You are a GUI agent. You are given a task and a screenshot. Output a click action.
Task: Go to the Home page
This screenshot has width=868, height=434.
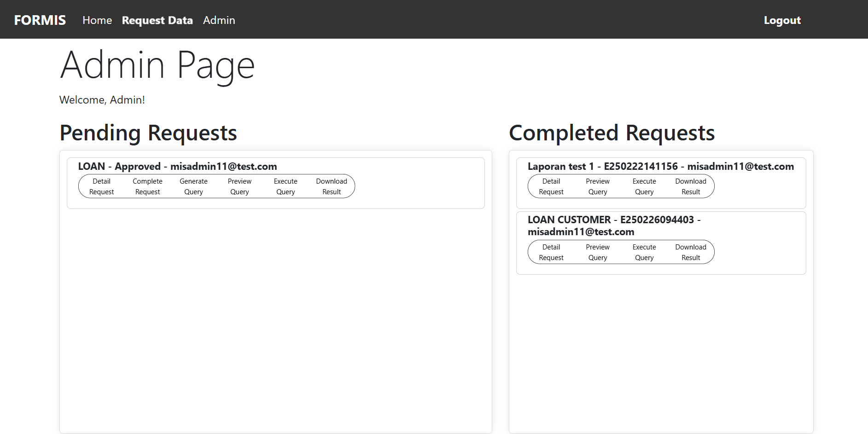coord(97,20)
